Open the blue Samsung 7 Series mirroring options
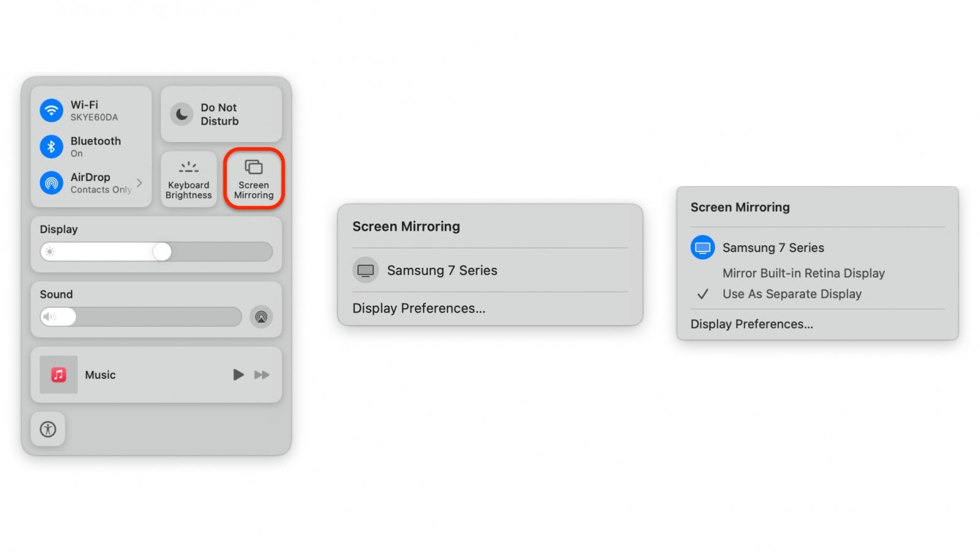 click(702, 247)
